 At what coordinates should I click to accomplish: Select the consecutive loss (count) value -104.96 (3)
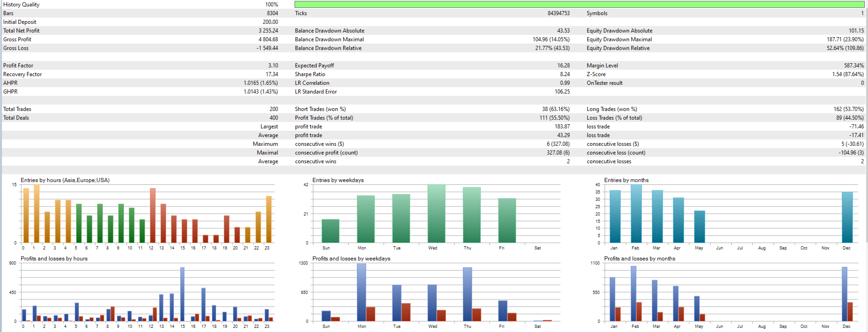coord(851,153)
